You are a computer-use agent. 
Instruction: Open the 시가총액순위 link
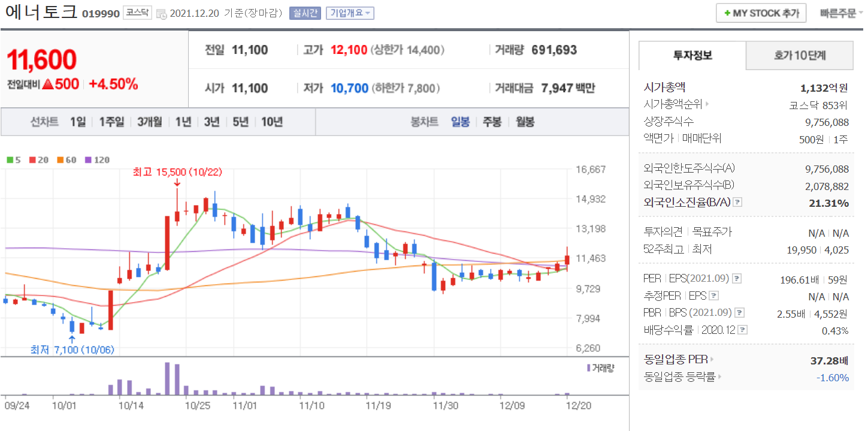[673, 105]
